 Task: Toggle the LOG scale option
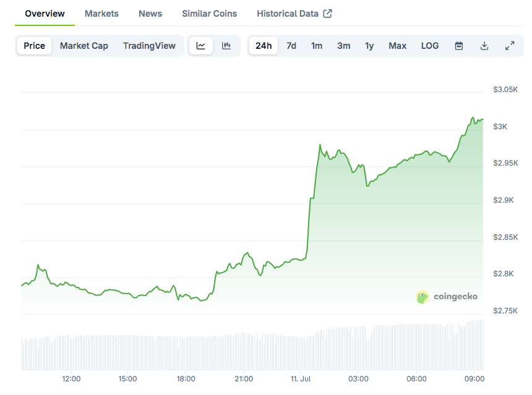click(x=430, y=46)
